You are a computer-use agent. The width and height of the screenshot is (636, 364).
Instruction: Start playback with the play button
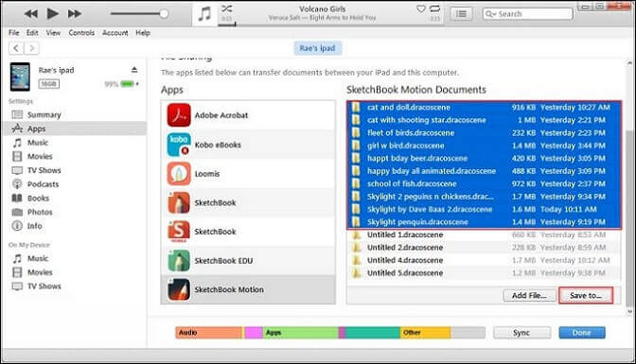[52, 14]
